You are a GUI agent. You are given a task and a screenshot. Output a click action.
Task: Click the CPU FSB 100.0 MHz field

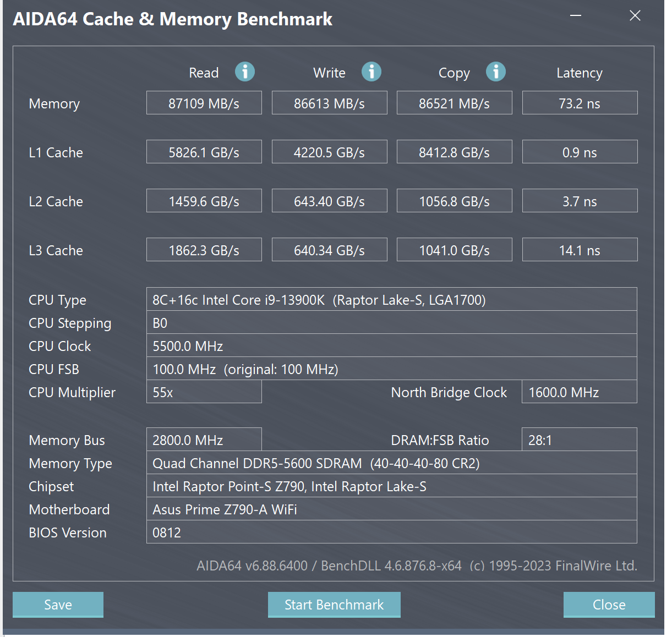392,369
